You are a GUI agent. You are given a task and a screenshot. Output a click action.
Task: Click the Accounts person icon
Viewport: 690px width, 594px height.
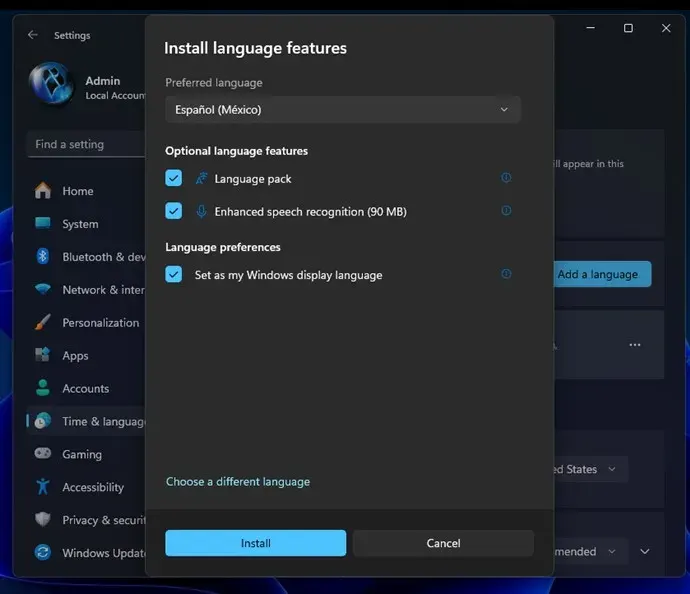(43, 388)
